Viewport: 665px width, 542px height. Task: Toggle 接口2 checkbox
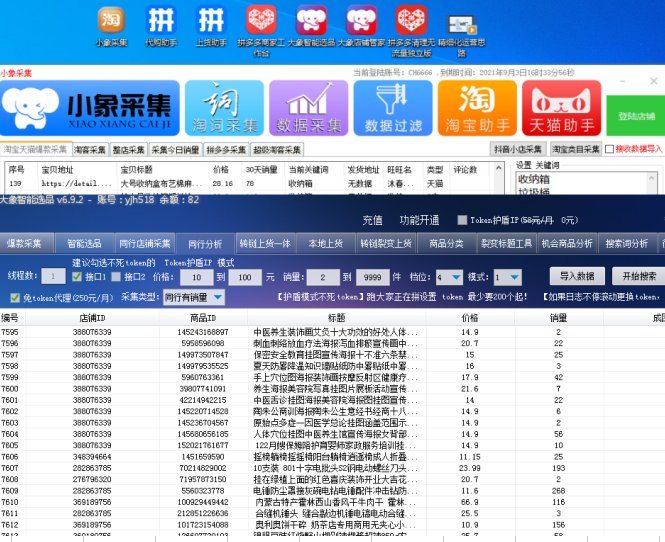116,277
